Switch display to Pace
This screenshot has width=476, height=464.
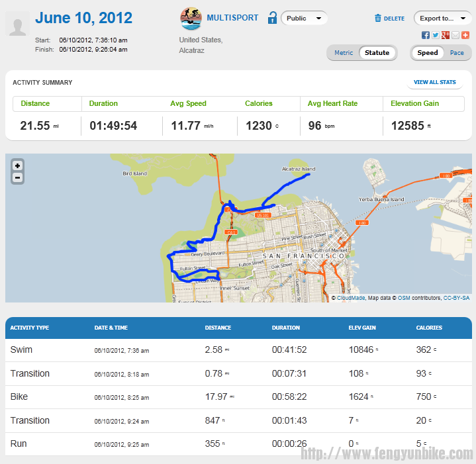coord(457,53)
